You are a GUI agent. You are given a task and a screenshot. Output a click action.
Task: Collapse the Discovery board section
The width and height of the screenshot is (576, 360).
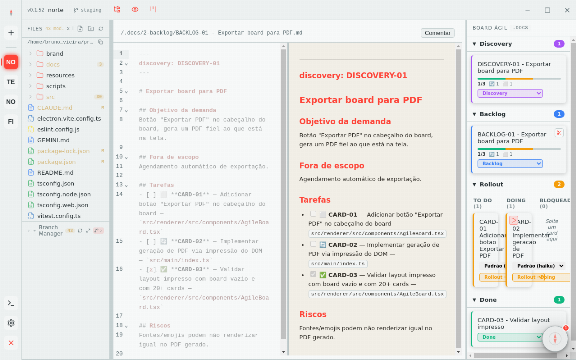(474, 44)
